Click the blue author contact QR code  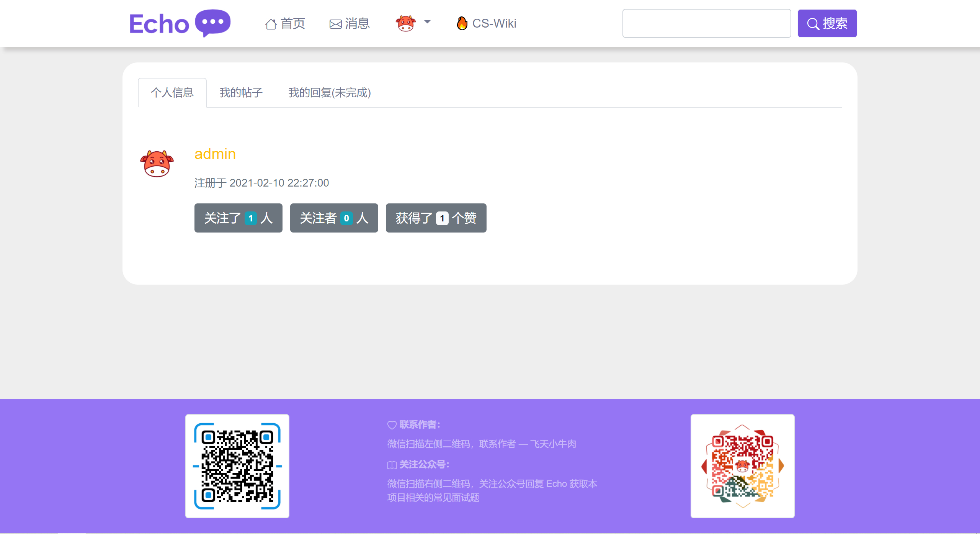tap(237, 466)
